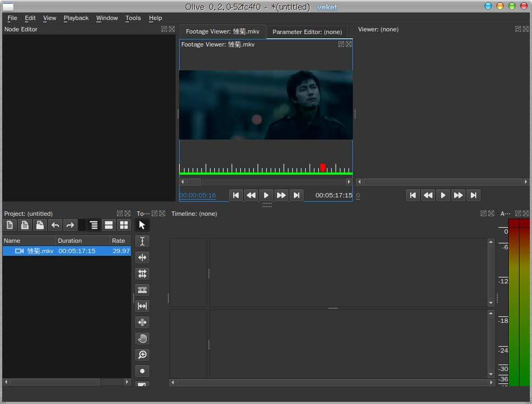The image size is (532, 404).
Task: Open the File menu
Action: tap(12, 18)
